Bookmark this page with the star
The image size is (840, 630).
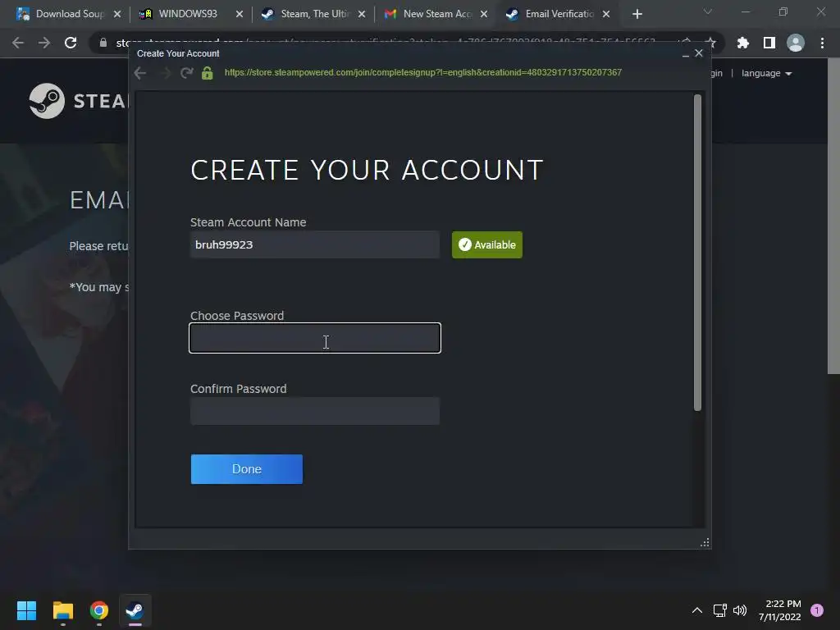click(x=710, y=43)
